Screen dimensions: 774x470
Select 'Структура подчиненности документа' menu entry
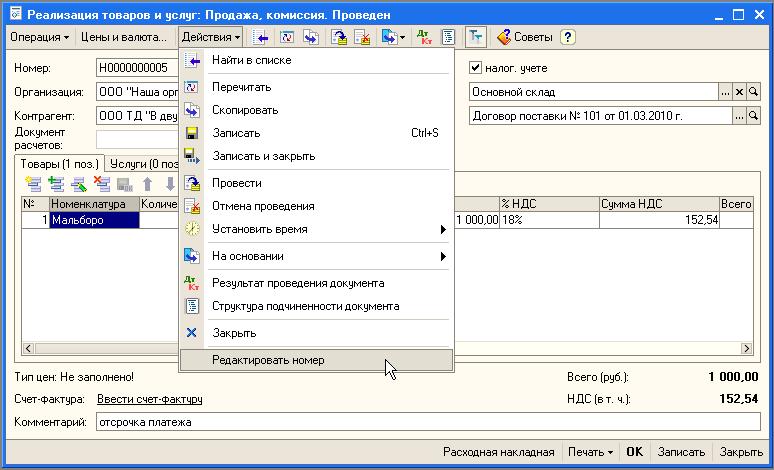click(316, 307)
